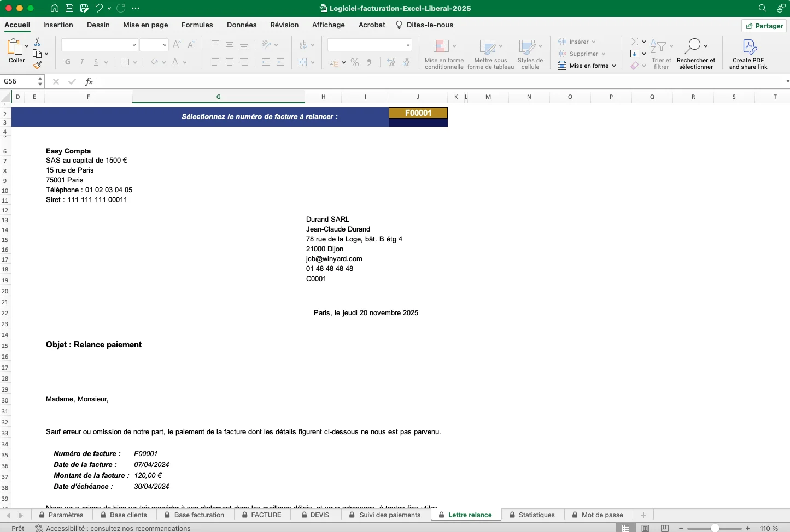This screenshot has height=532, width=790.
Task: Select Normal view button in status bar
Action: [x=626, y=528]
